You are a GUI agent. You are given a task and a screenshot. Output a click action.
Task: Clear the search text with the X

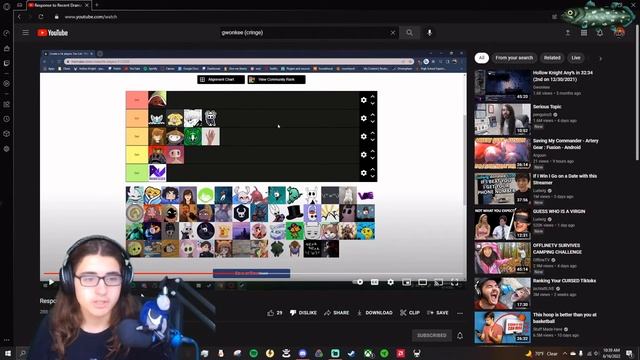click(393, 33)
